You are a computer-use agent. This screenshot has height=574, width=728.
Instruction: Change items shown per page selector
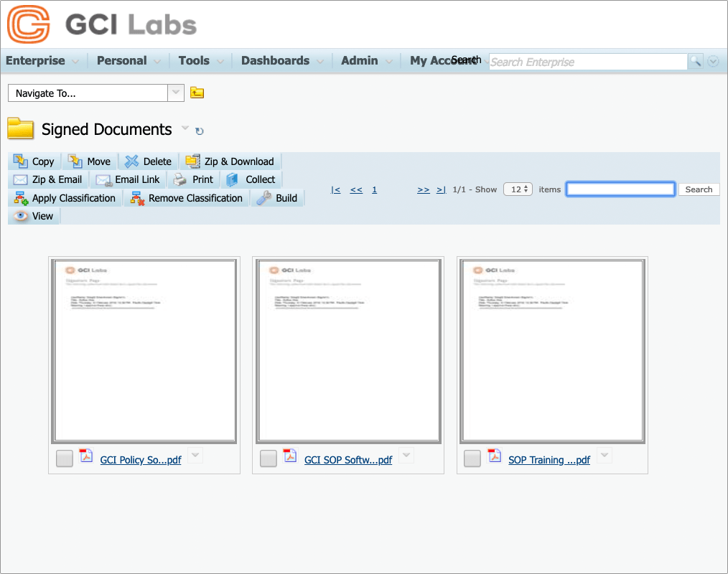518,189
